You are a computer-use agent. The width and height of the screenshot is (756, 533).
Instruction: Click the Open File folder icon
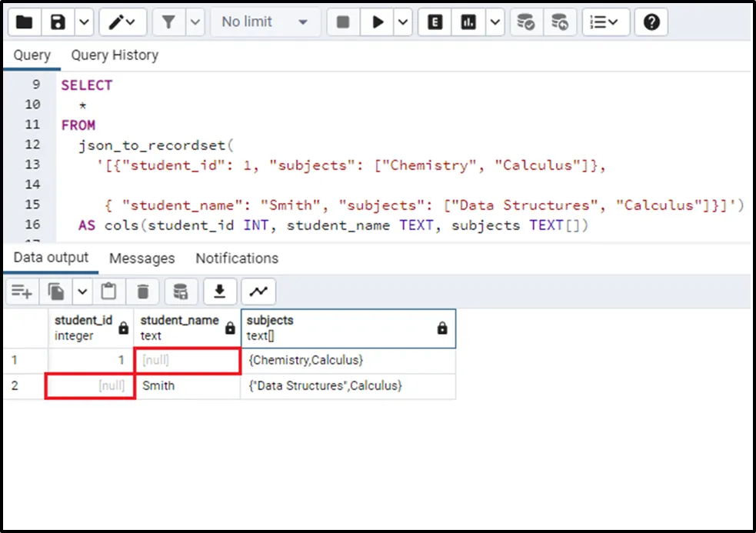pos(25,22)
